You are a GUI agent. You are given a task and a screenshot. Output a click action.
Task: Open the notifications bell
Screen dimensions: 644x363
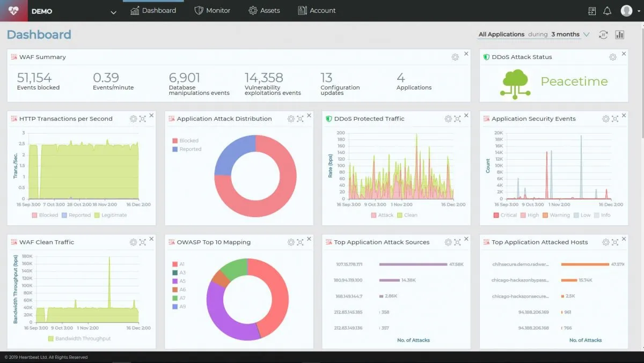607,11
